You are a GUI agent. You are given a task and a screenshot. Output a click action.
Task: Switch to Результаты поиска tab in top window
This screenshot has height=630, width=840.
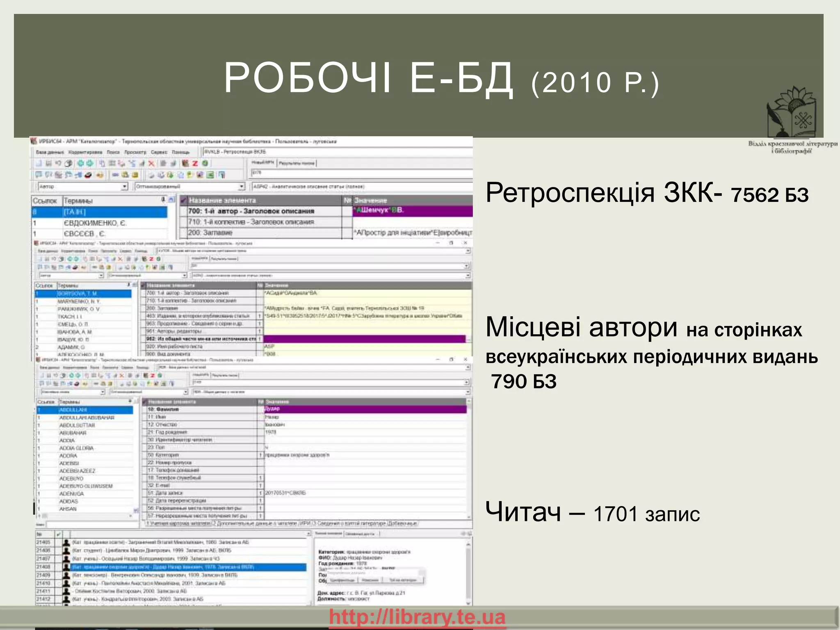pos(297,163)
